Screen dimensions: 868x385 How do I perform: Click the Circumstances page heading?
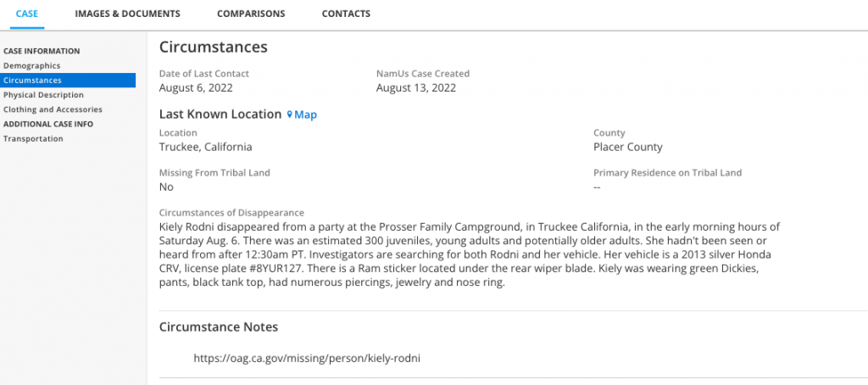(x=214, y=47)
